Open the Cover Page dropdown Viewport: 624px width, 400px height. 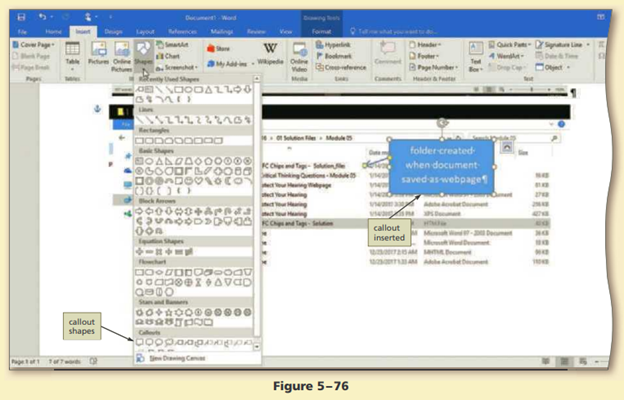[33, 45]
